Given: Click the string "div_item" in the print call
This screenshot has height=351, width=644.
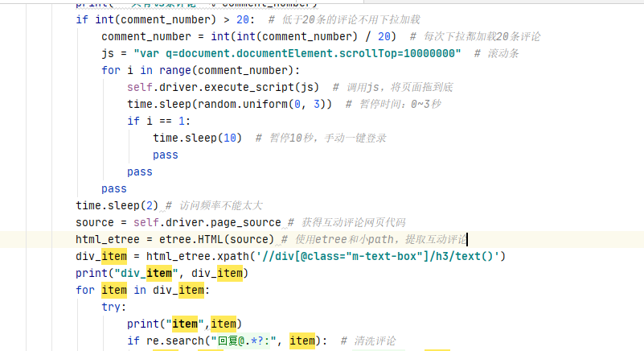Looking at the screenshot, I should pos(146,273).
